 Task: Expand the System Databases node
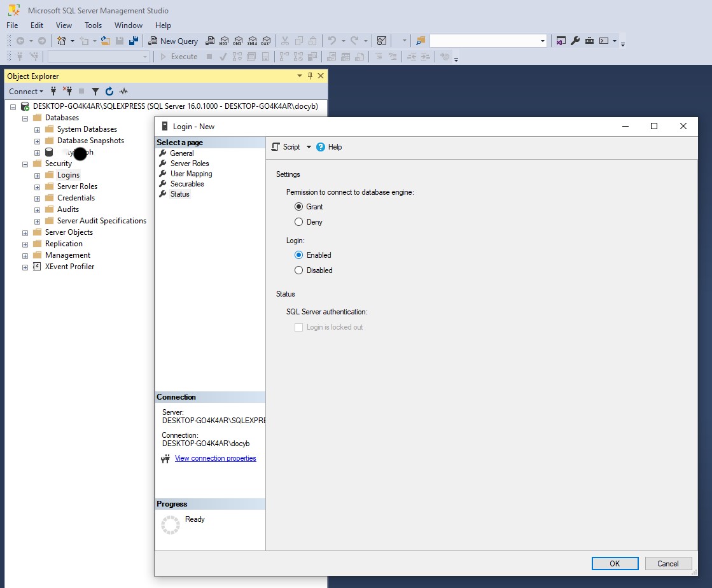[37, 129]
